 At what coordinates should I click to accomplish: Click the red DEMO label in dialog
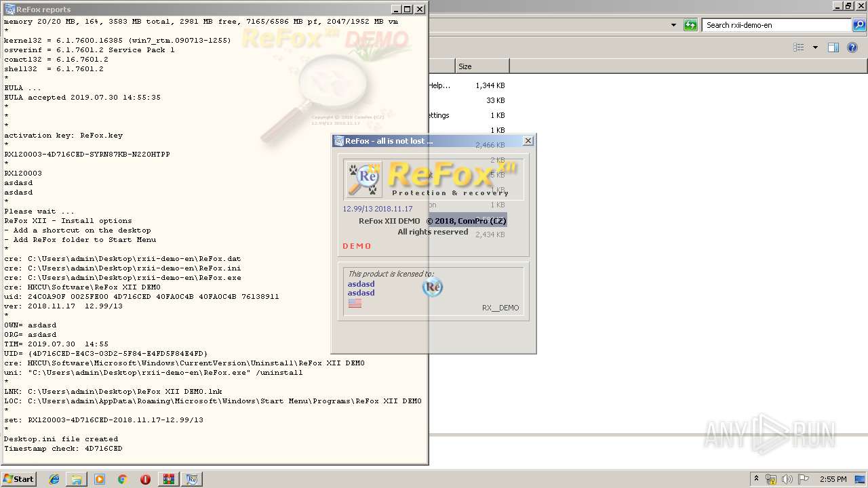(357, 246)
